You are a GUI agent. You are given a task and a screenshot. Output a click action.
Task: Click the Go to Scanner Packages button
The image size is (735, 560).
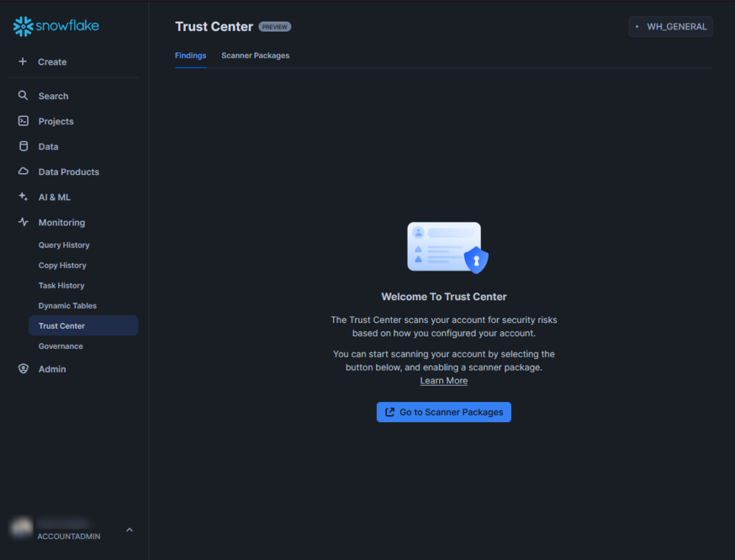[x=444, y=411]
